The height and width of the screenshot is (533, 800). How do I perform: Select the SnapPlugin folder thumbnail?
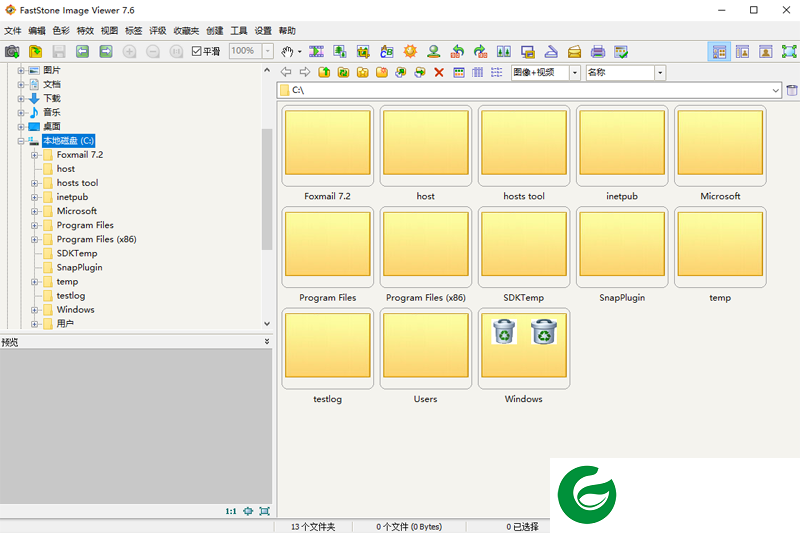tap(622, 247)
